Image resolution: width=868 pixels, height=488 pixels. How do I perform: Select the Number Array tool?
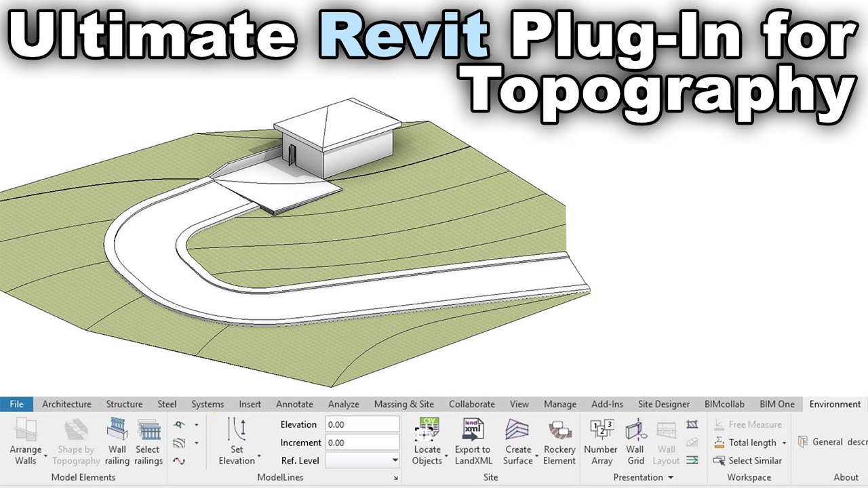[x=601, y=442]
